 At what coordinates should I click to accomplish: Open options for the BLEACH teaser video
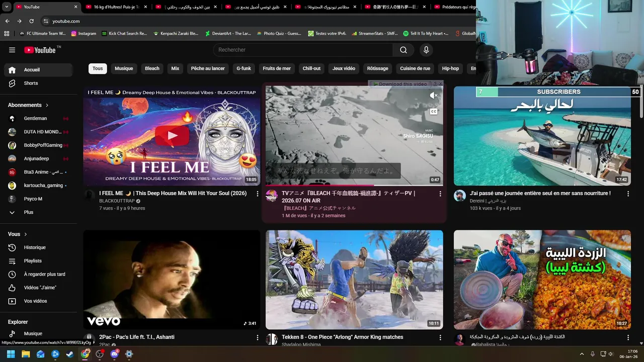(440, 194)
